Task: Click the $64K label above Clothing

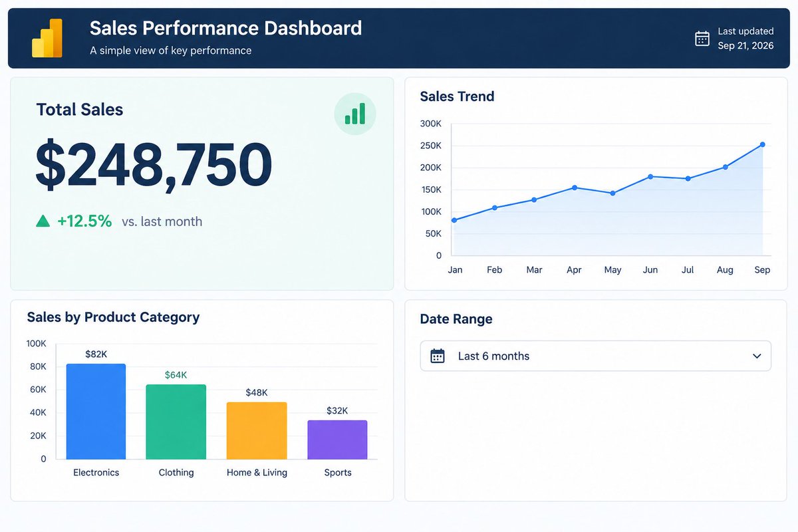Action: [x=176, y=375]
